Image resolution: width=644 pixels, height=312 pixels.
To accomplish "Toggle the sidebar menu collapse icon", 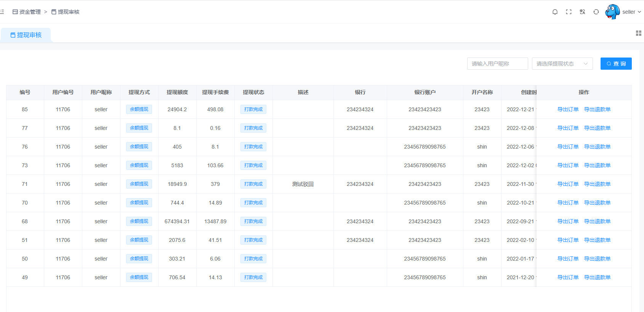I will 2,12.
